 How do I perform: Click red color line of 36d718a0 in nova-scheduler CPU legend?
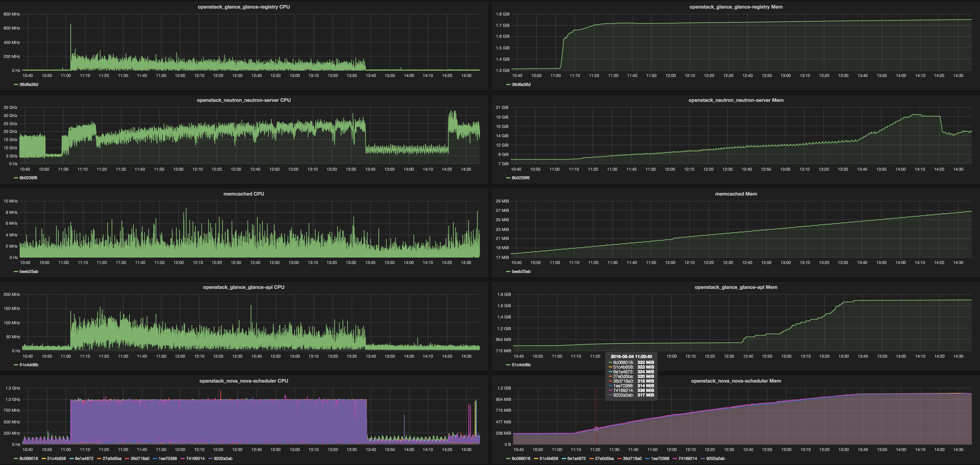click(127, 459)
